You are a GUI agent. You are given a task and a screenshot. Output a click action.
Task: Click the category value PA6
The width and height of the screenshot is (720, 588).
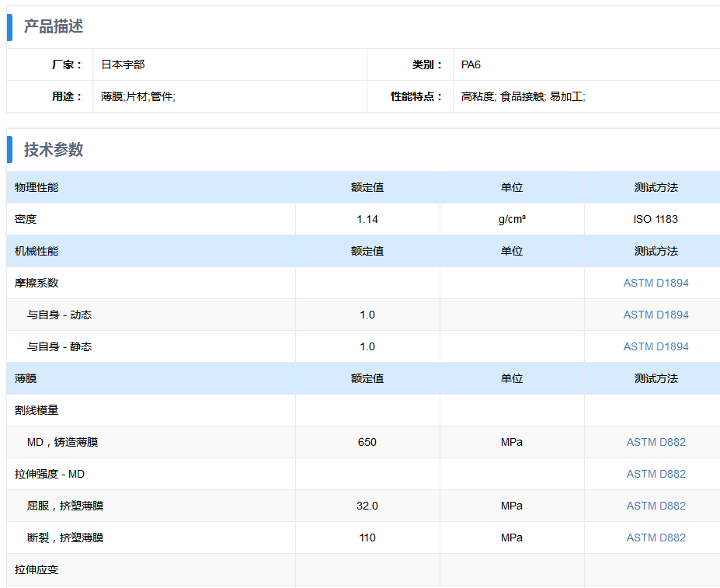471,65
